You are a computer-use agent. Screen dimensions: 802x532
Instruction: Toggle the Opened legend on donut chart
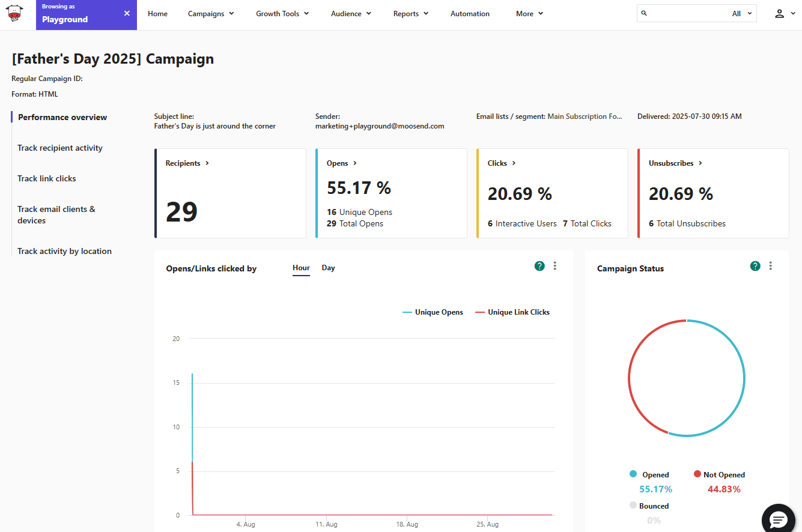coord(649,474)
